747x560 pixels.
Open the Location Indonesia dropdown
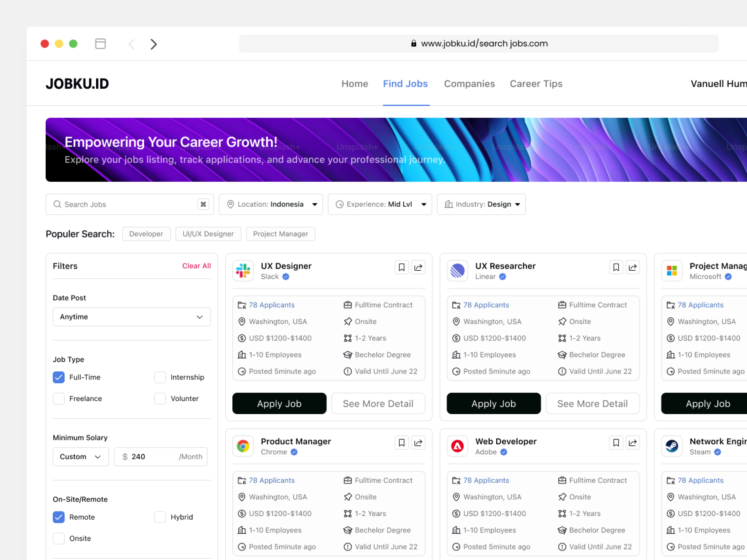point(271,204)
